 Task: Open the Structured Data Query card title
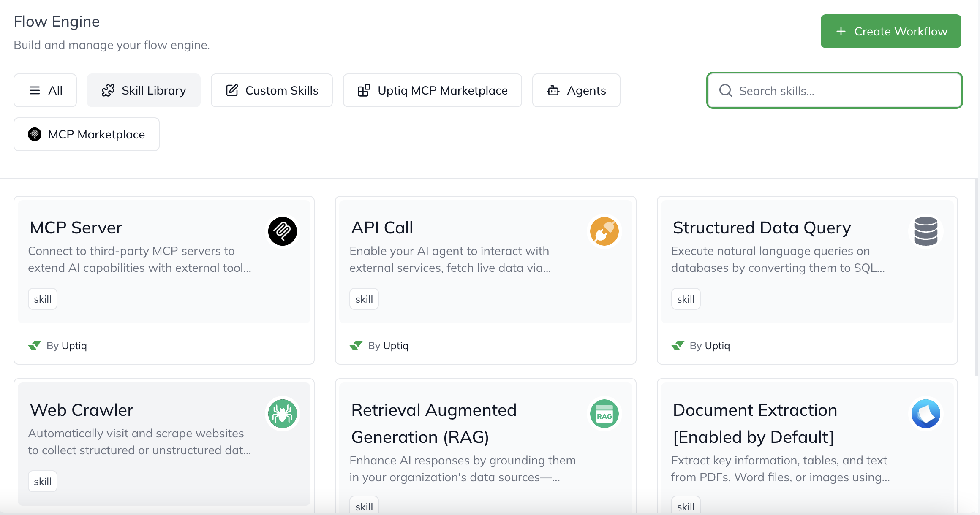[x=762, y=228]
